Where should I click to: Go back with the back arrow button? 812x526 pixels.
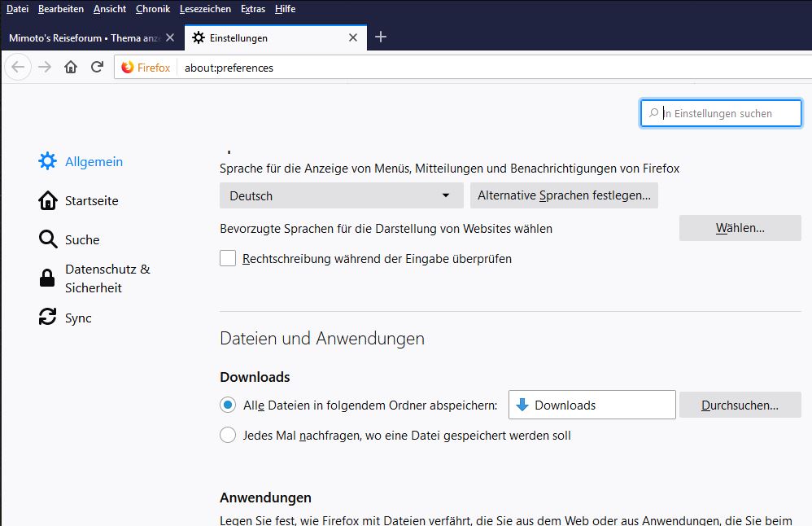coord(18,68)
